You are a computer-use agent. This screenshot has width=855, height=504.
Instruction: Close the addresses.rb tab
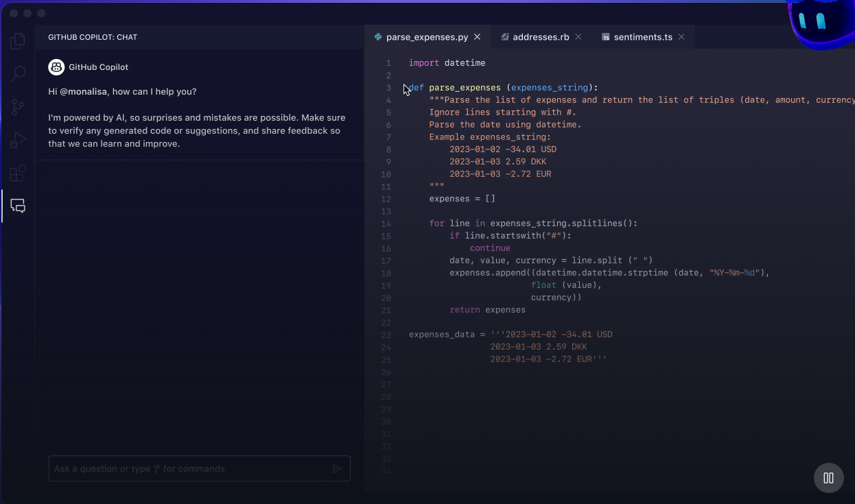tap(578, 37)
